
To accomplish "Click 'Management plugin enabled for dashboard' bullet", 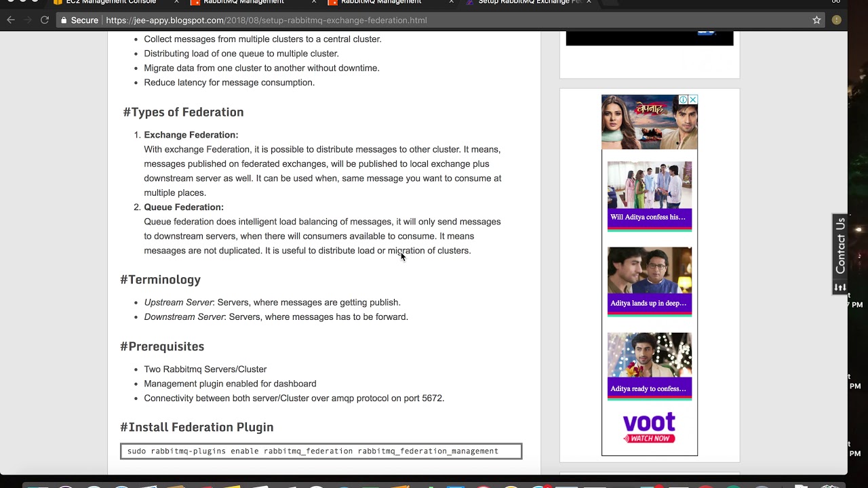I will (230, 384).
